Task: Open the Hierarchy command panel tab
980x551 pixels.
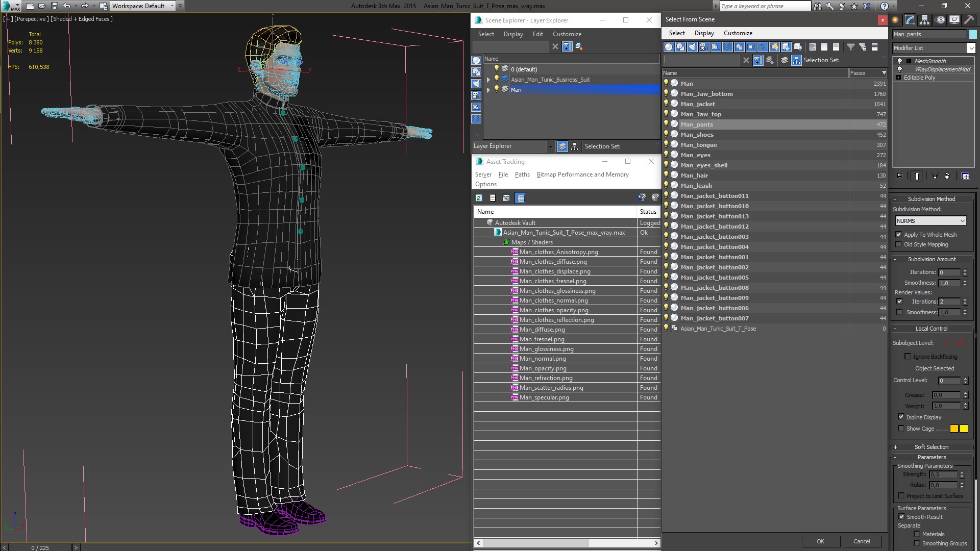Action: click(925, 20)
